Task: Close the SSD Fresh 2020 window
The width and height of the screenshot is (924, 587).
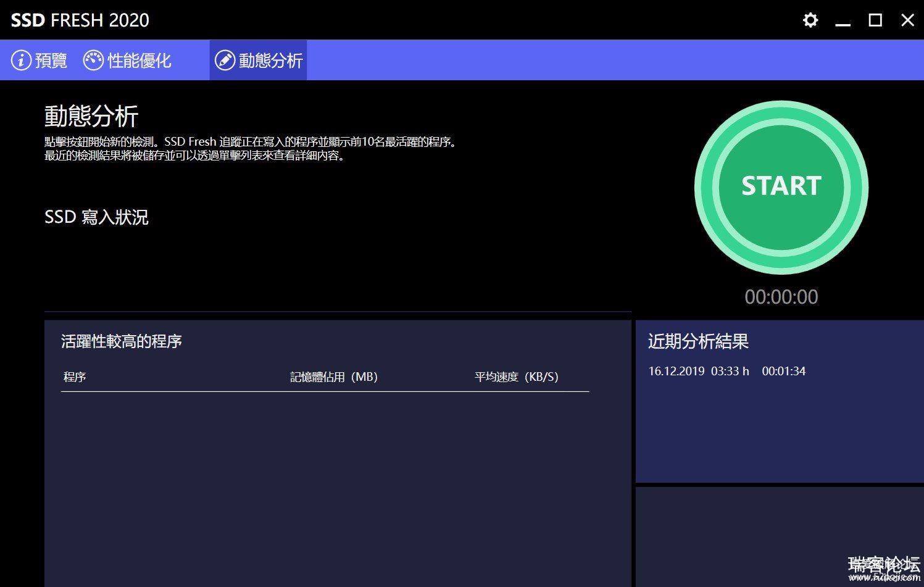Action: [907, 20]
